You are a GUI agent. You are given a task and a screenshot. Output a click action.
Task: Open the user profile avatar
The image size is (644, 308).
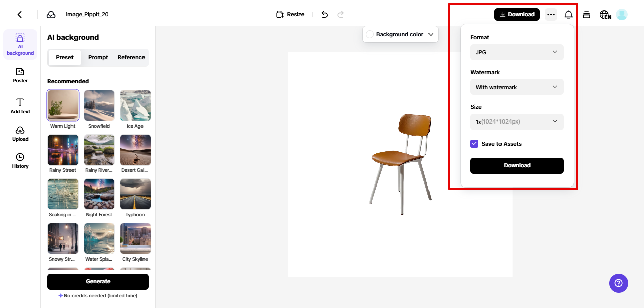click(x=622, y=14)
